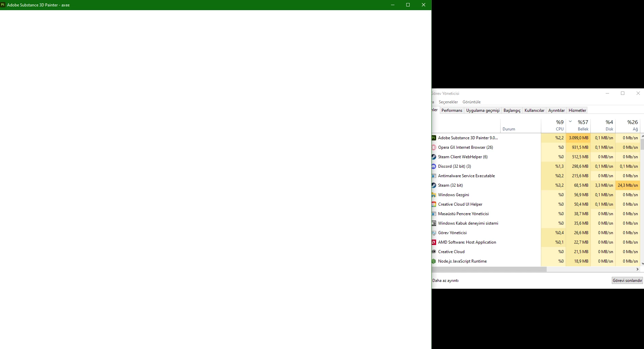Click the horizontal scrollbar in Görev Yöneticisi
Screen dimensions: 644x349
click(489, 269)
